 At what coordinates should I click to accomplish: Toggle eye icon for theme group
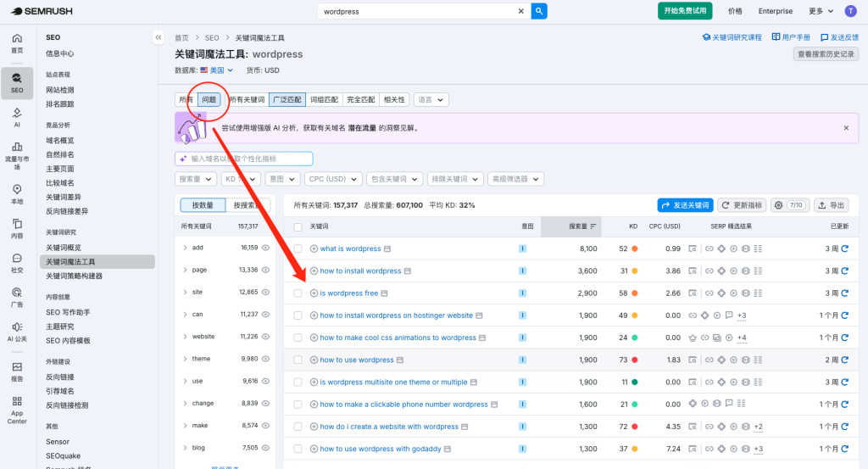(x=265, y=359)
